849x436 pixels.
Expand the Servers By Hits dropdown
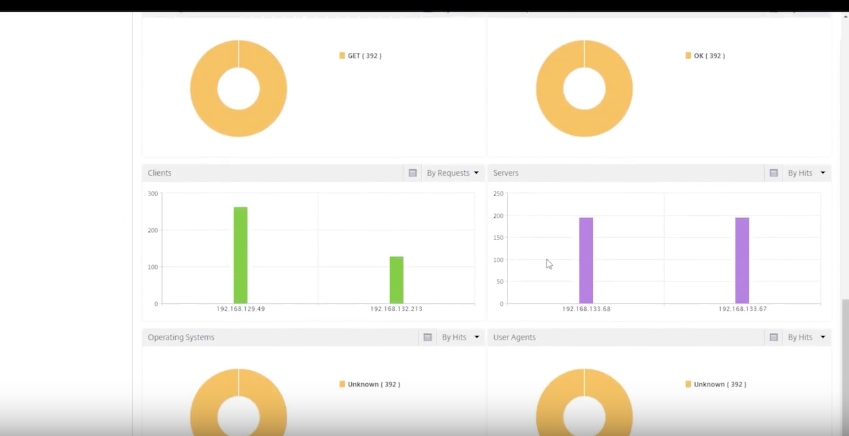(x=806, y=173)
